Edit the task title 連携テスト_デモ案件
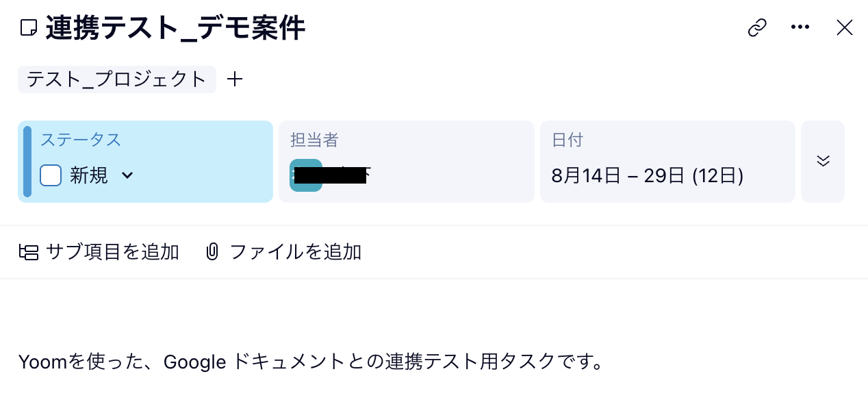 point(175,29)
